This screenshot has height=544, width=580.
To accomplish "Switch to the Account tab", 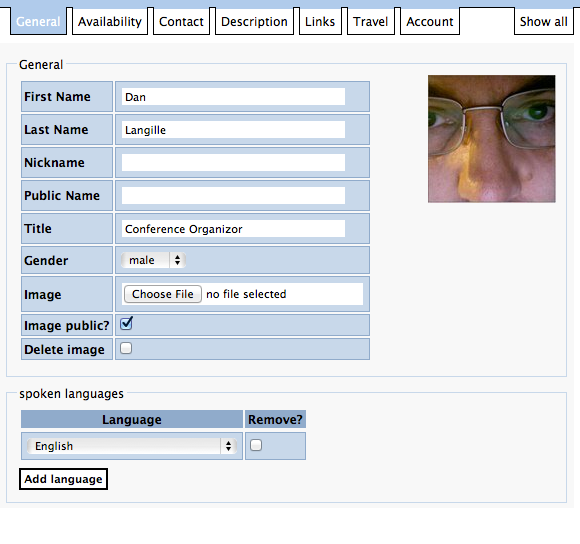I will pos(430,21).
